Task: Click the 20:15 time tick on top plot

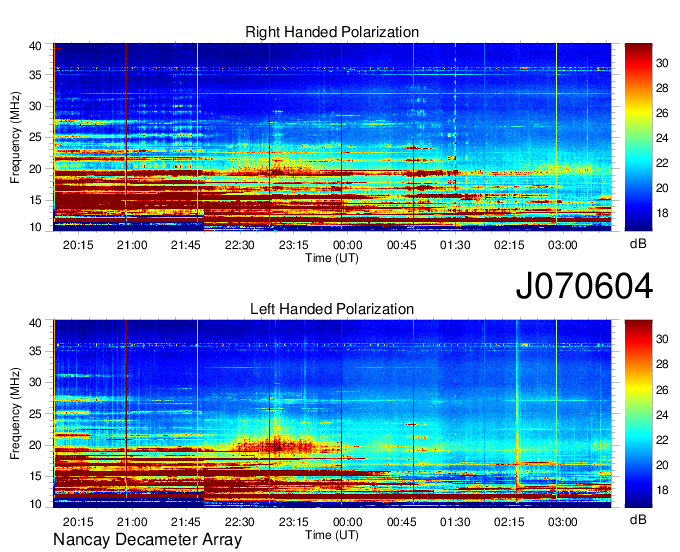Action: pos(78,245)
